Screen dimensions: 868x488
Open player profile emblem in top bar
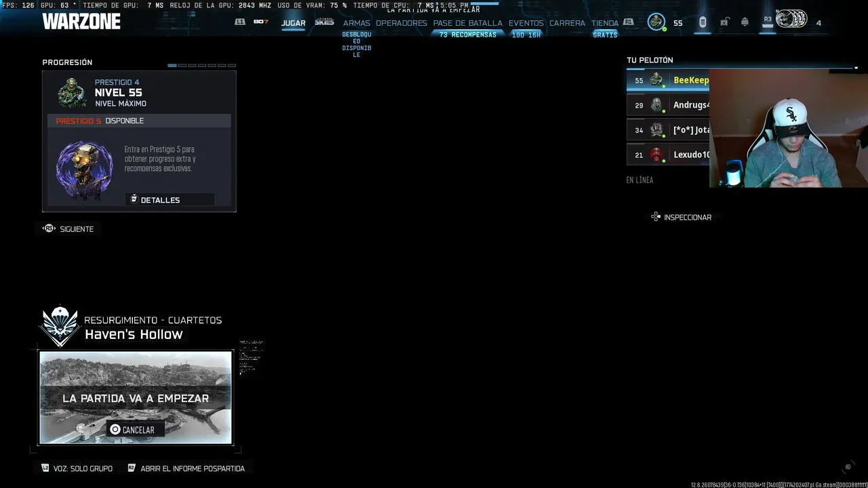click(656, 22)
